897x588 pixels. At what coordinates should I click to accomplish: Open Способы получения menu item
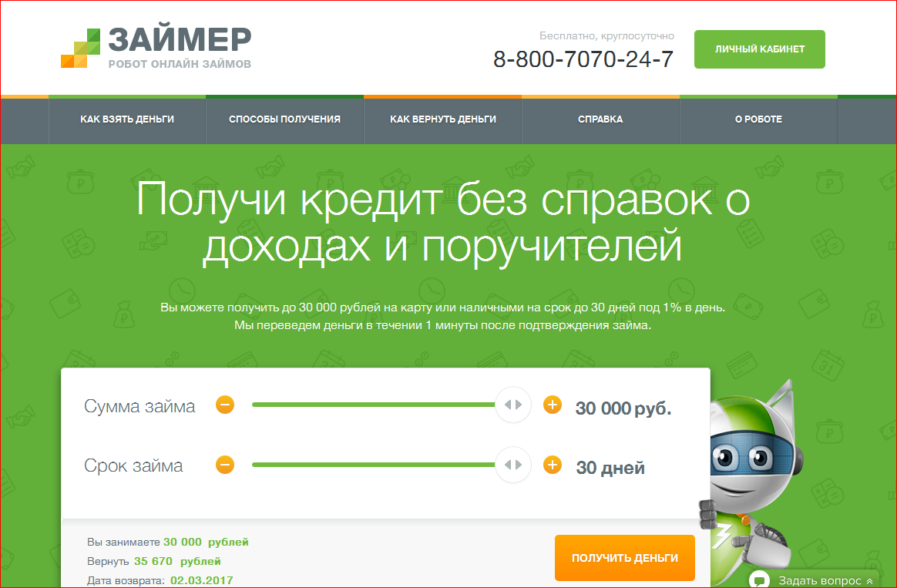point(284,119)
